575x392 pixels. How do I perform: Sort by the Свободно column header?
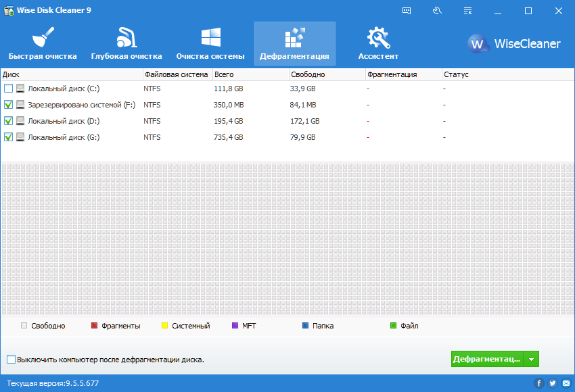[x=327, y=74]
